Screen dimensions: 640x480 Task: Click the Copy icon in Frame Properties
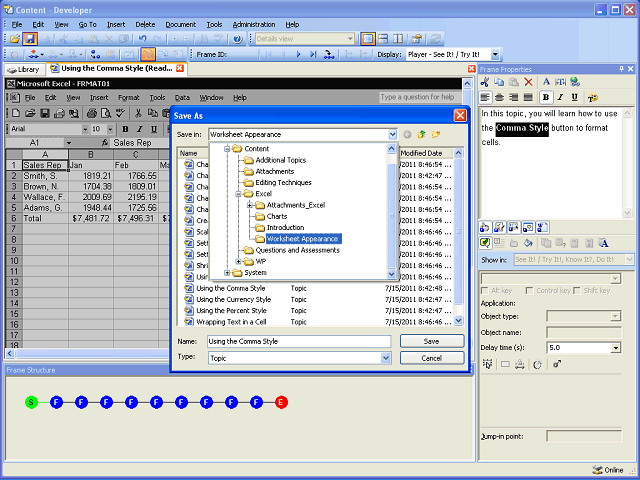(x=499, y=82)
